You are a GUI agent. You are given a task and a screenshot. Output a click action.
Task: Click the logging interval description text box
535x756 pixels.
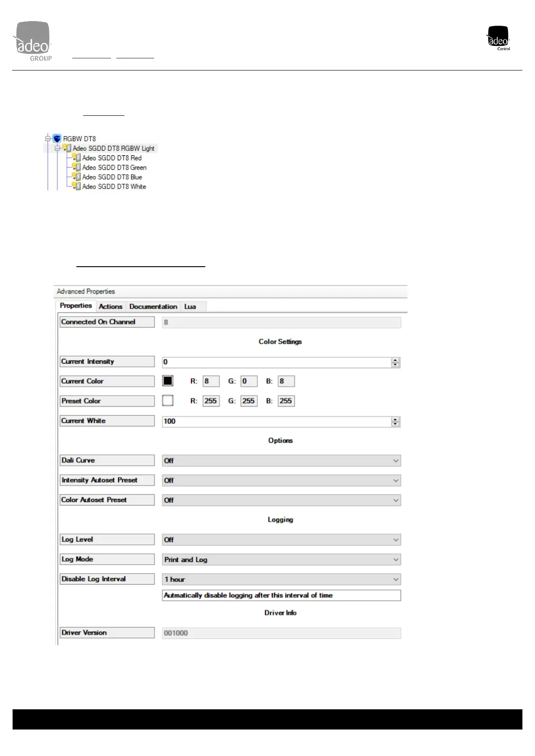point(281,595)
